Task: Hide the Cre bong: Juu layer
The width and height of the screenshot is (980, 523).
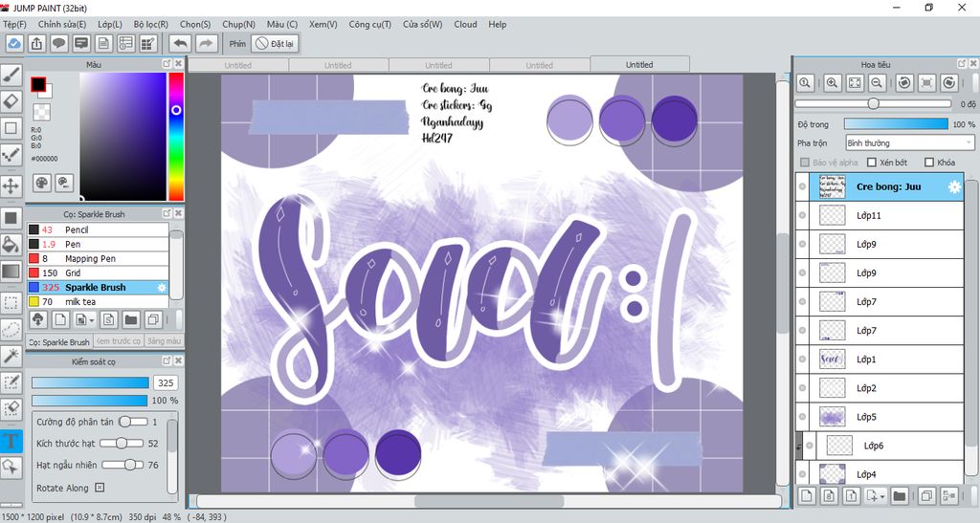Action: (803, 186)
